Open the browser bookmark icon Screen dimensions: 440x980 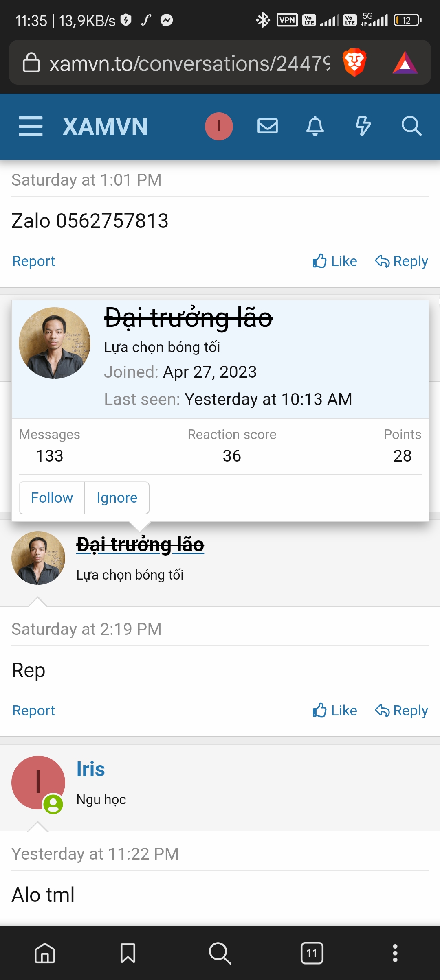click(128, 953)
